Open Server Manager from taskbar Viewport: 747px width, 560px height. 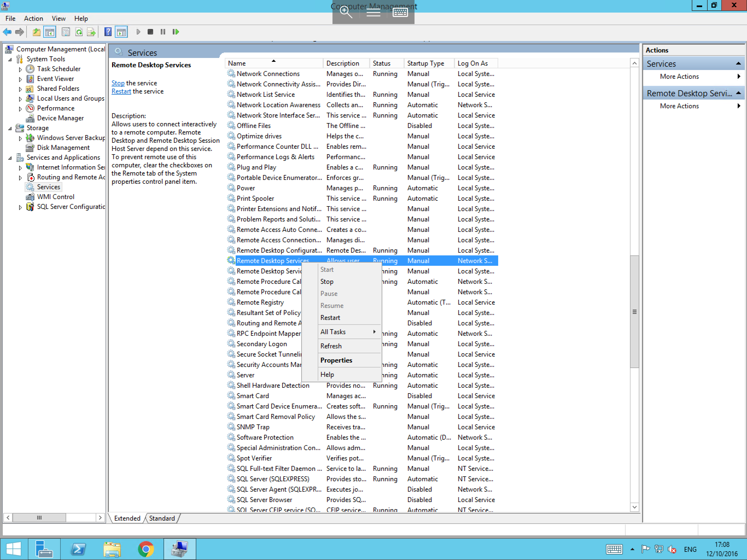44,549
